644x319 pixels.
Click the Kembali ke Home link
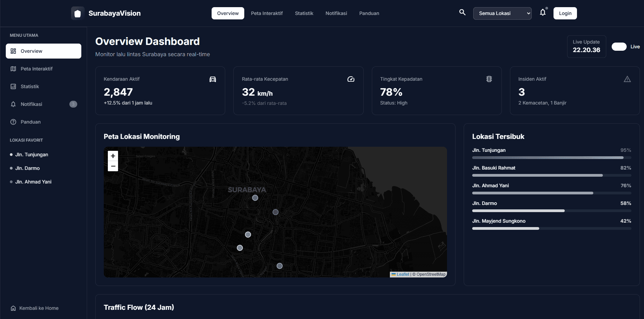click(x=39, y=308)
